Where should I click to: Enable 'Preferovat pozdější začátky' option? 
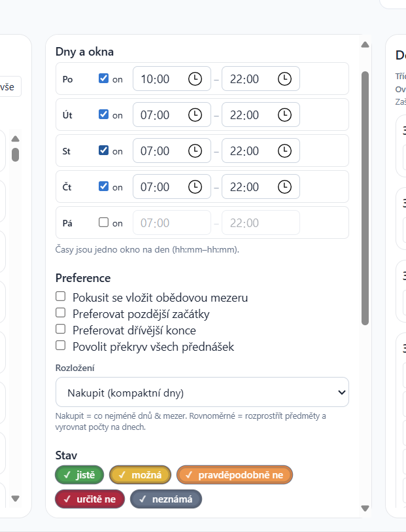[x=61, y=313]
